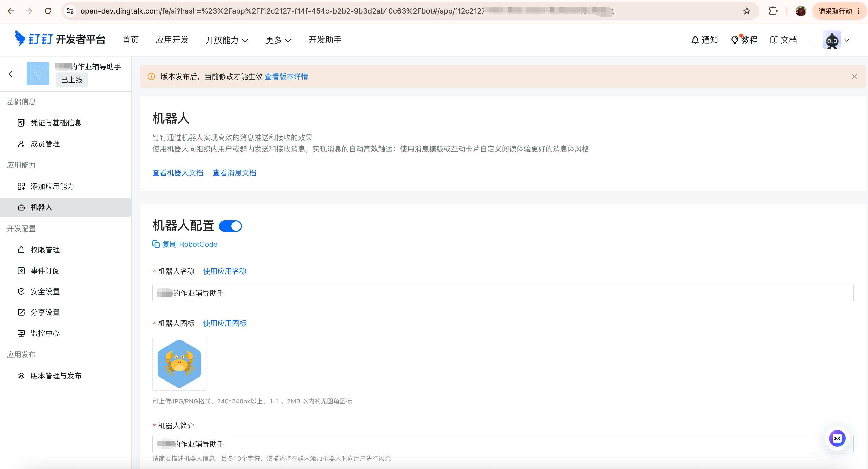Click the DingTalk developer platform logo
The image size is (868, 469).
(x=60, y=39)
